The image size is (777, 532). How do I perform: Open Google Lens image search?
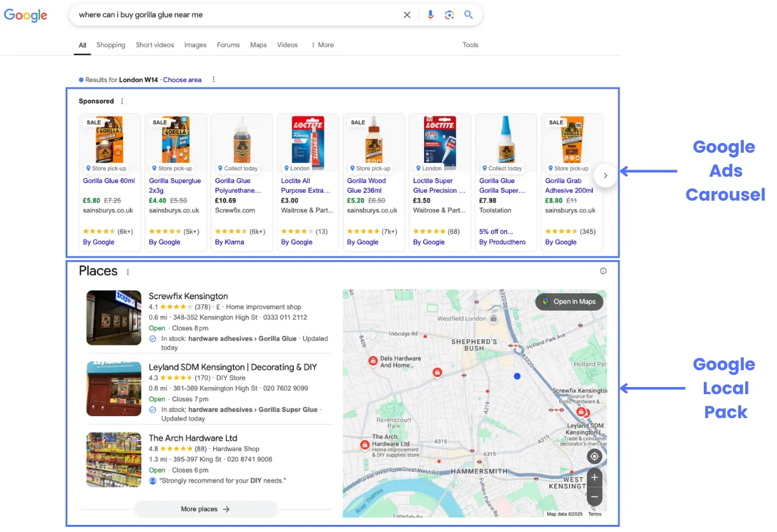coord(449,15)
